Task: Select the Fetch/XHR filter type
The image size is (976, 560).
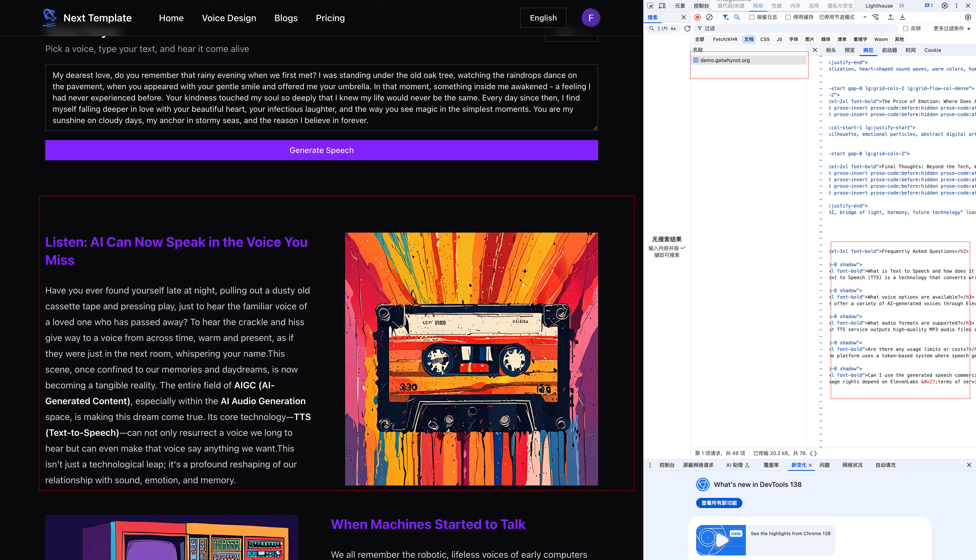Action: tap(725, 39)
